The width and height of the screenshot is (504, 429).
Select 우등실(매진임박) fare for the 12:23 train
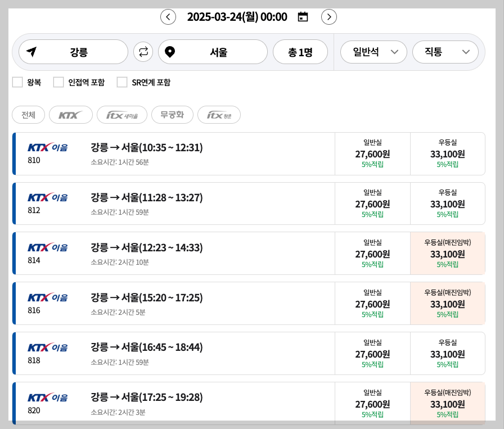(447, 254)
